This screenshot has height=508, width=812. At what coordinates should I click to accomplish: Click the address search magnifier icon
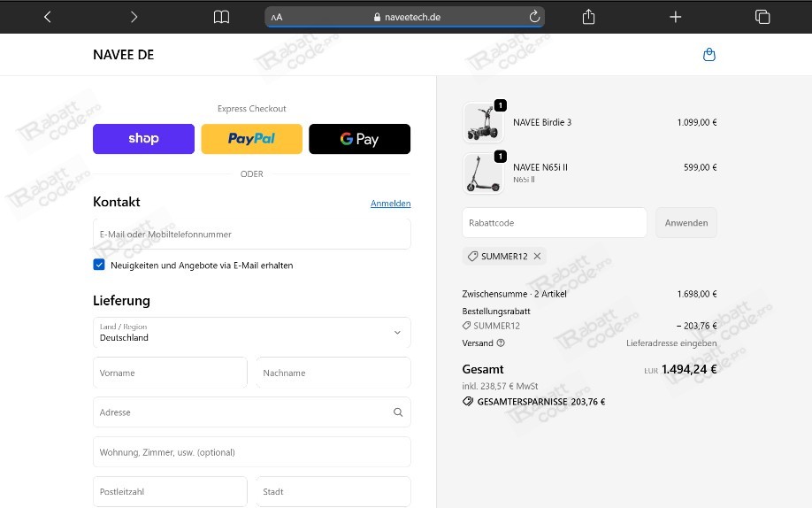[398, 412]
